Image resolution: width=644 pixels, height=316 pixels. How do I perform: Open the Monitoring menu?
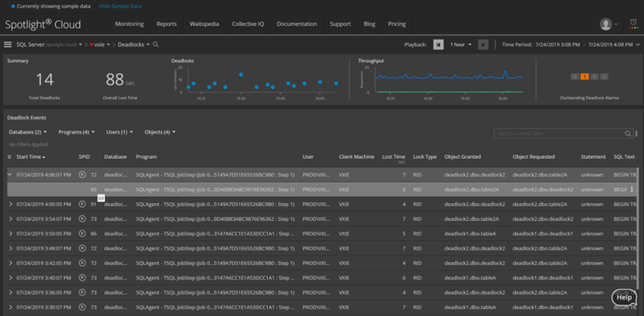click(129, 24)
